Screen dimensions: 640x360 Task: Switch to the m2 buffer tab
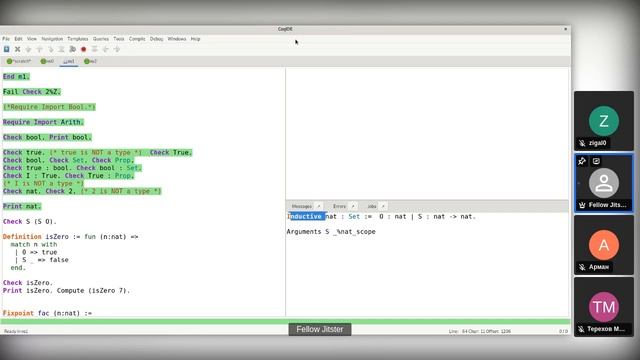[90, 62]
